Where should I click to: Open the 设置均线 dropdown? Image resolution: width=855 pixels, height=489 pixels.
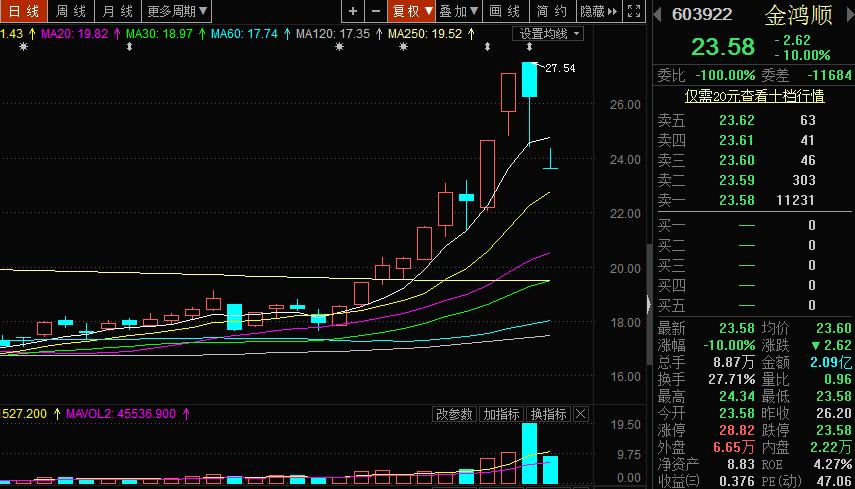pos(548,34)
